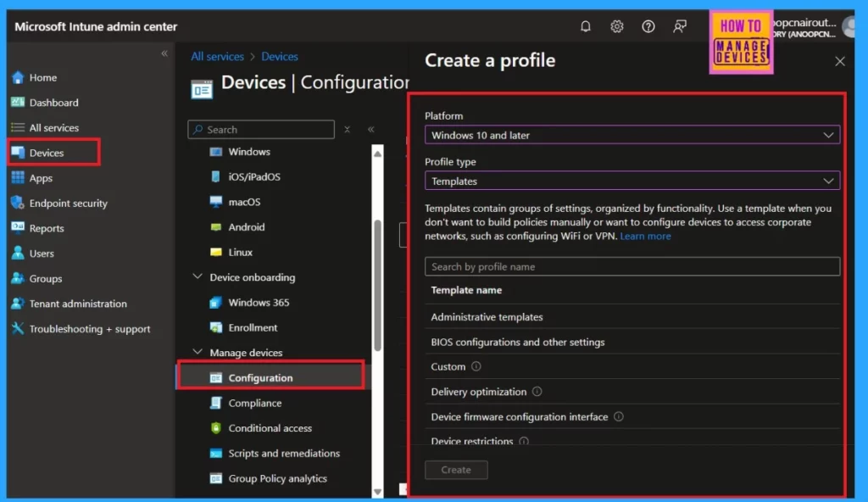Click the Dashboard icon in sidebar
The width and height of the screenshot is (868, 502).
[18, 102]
